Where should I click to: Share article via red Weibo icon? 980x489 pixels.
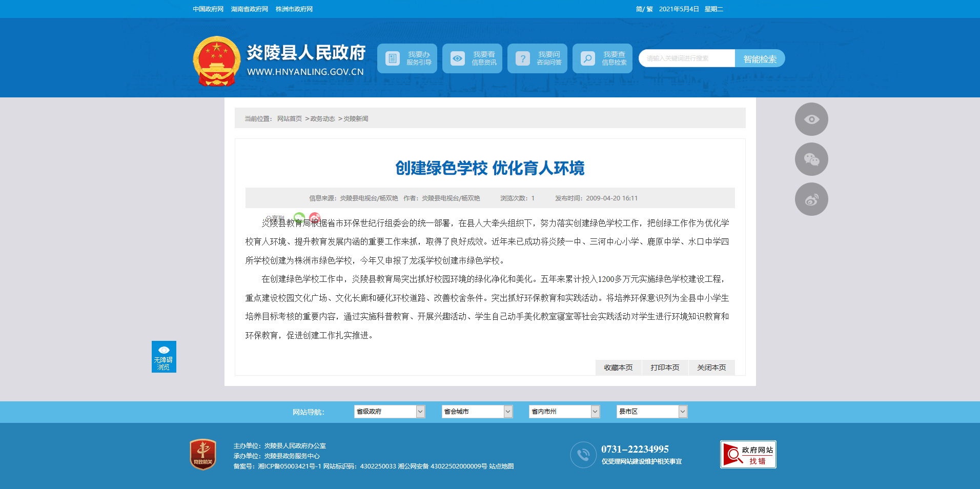[x=315, y=218]
